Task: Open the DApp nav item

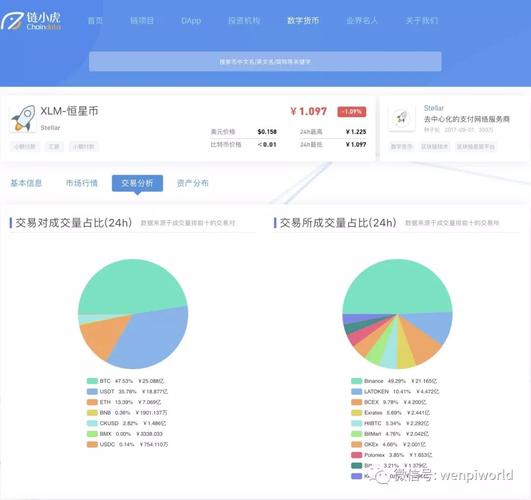Action: point(191,21)
